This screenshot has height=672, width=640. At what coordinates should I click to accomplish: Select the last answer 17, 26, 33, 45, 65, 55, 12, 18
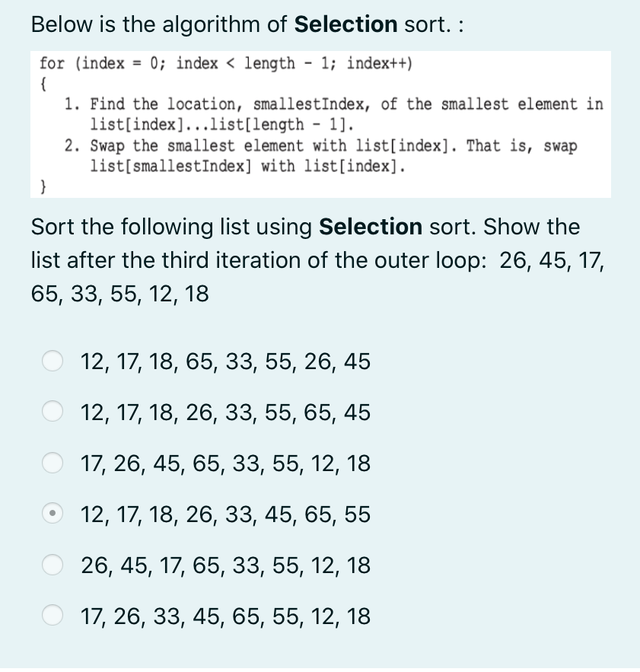(x=223, y=616)
